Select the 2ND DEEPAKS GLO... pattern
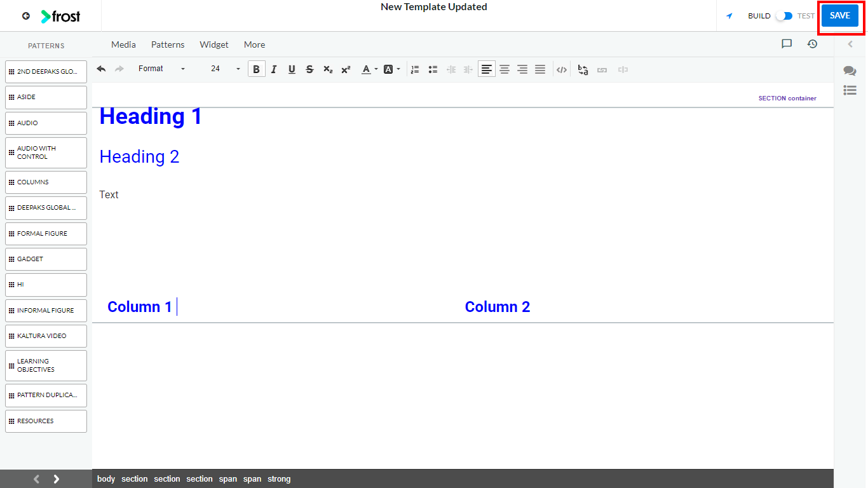Viewport: 868px width, 488px height. [46, 72]
